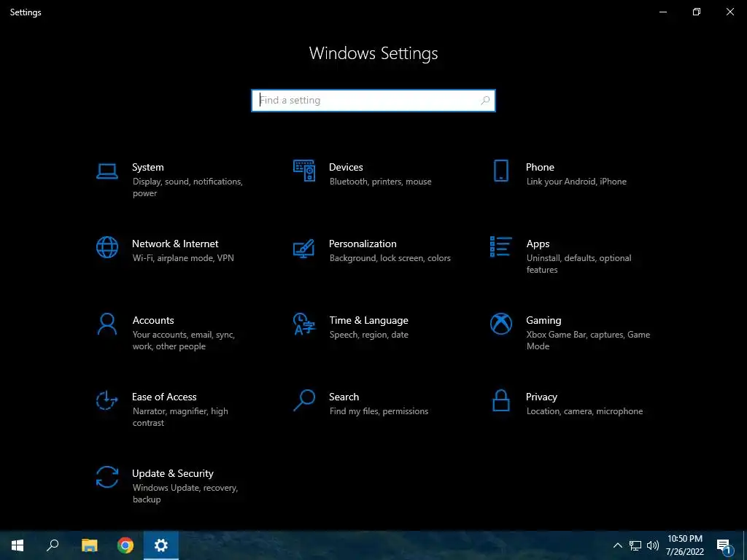Click the magnifier in Find a setting box
The height and width of the screenshot is (560, 747).
tap(485, 101)
